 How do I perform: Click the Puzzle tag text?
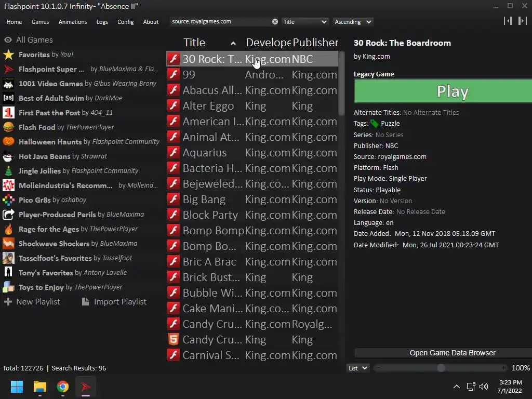pyautogui.click(x=390, y=124)
